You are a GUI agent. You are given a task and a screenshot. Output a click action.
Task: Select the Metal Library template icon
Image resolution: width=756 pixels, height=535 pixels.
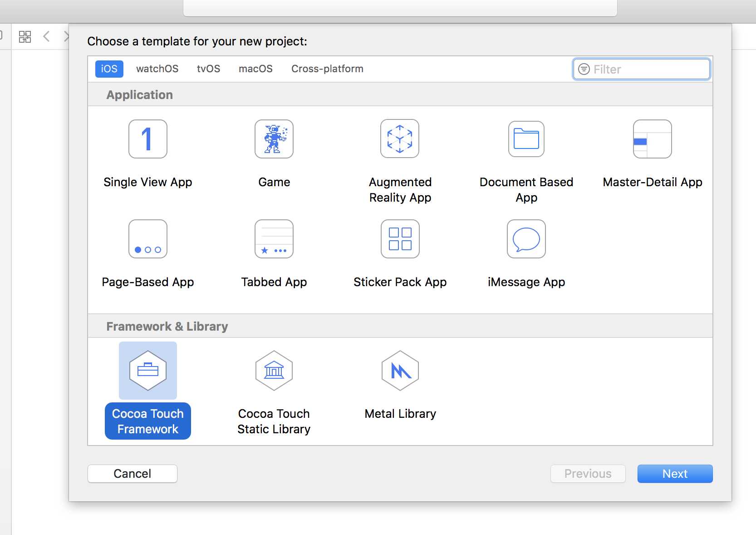[400, 371]
